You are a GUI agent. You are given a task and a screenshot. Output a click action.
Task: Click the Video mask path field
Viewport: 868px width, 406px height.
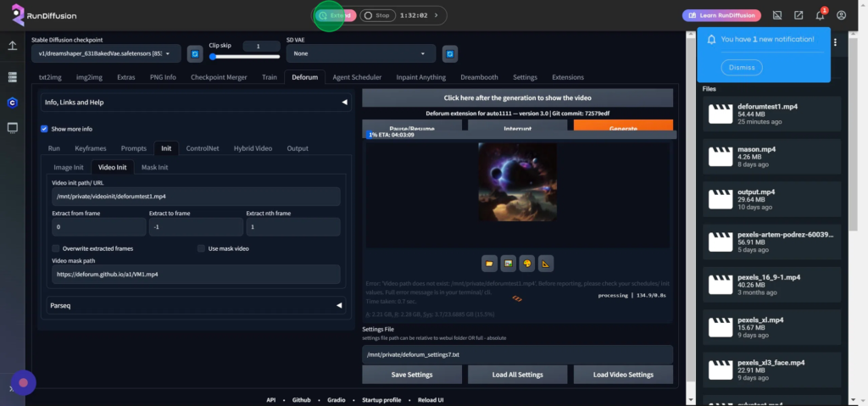coord(196,274)
